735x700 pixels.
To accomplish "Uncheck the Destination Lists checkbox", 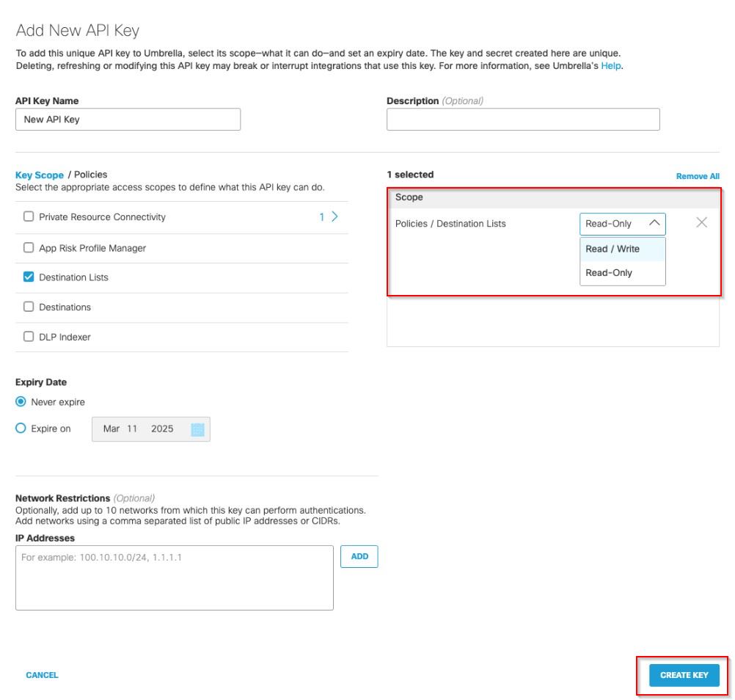I will (x=29, y=277).
